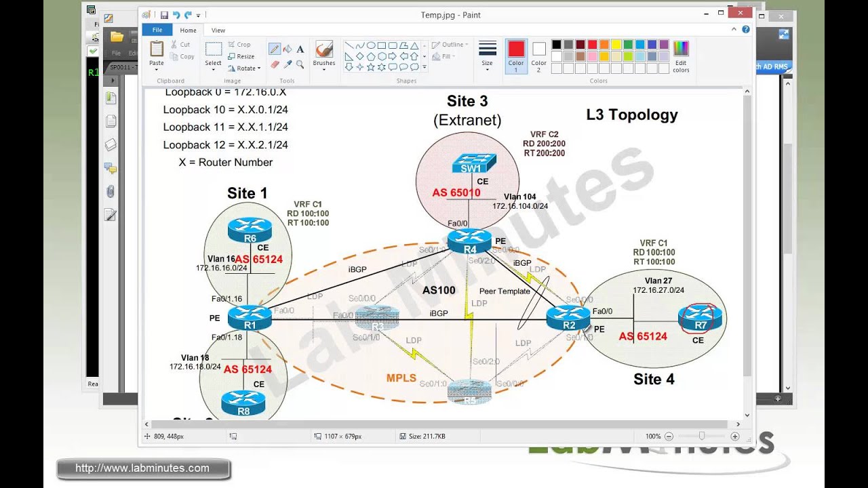Click the 'Size: 211.7KB' status entry

coord(422,436)
